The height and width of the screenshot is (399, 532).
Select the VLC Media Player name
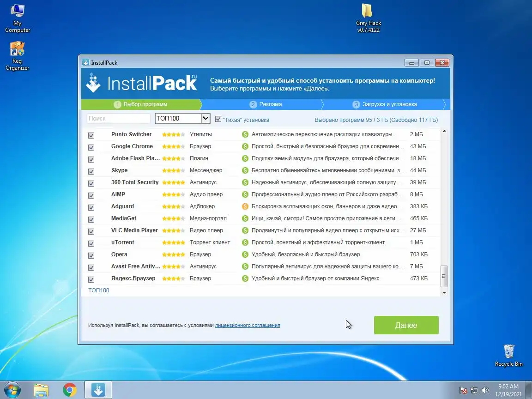tap(134, 230)
